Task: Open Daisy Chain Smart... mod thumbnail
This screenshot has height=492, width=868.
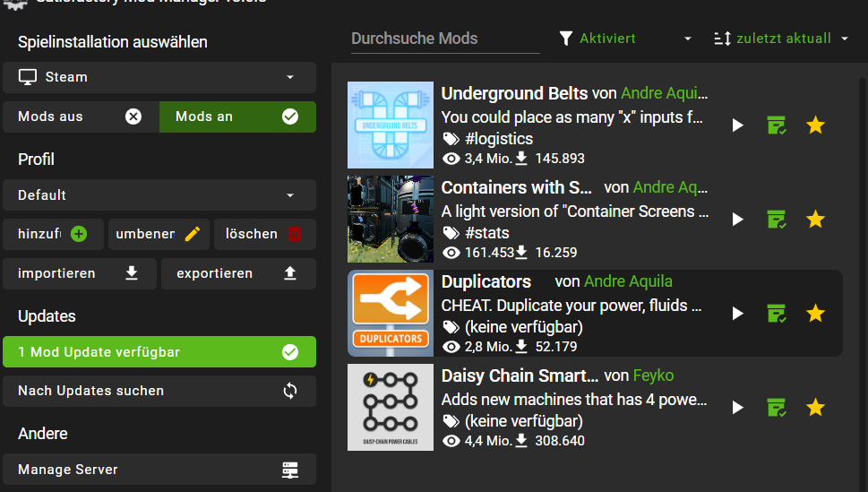Action: pos(391,408)
